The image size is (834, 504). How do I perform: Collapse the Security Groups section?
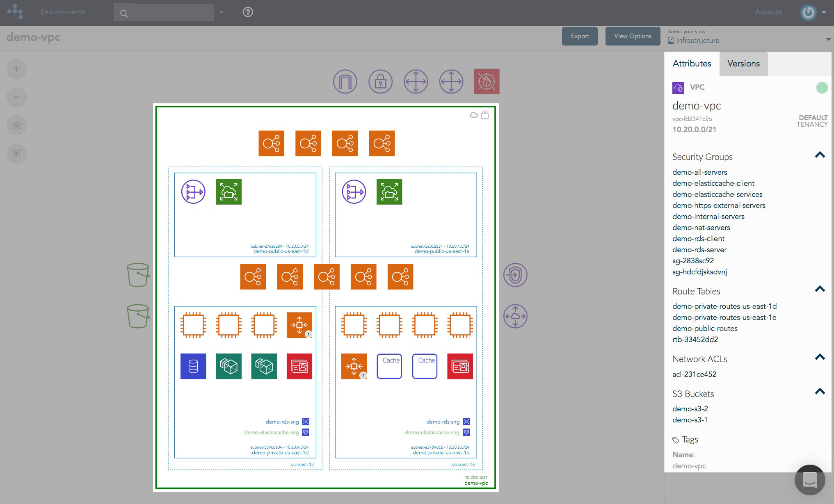(x=820, y=155)
